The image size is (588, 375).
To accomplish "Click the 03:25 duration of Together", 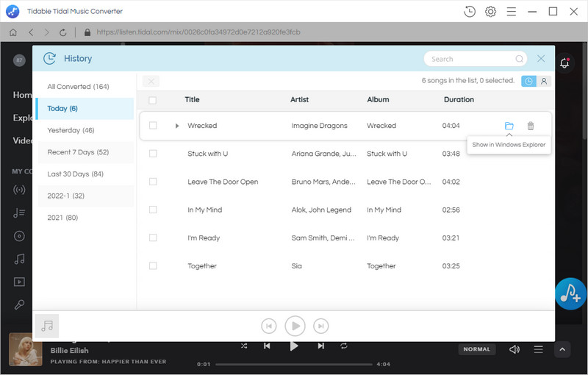I will (x=451, y=266).
